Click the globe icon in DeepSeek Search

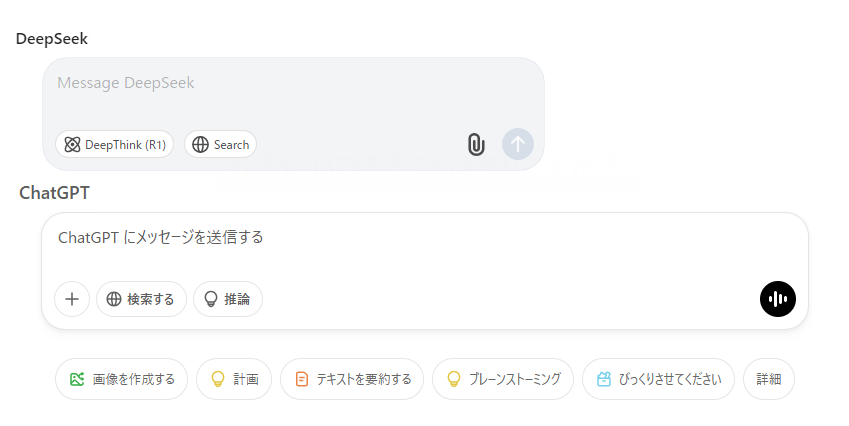200,145
